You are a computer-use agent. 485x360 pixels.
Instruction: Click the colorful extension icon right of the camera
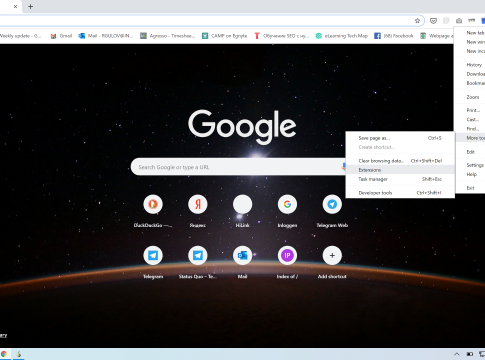[471, 21]
